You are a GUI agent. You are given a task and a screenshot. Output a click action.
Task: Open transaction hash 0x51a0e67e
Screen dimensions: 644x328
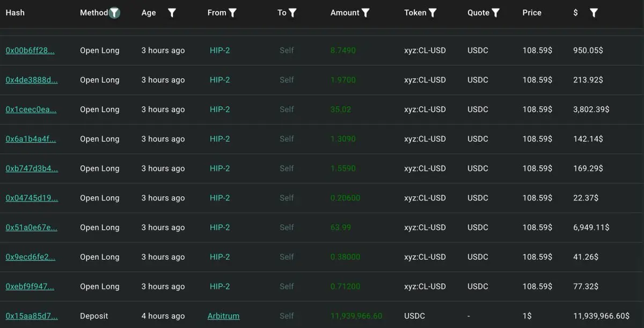point(31,227)
